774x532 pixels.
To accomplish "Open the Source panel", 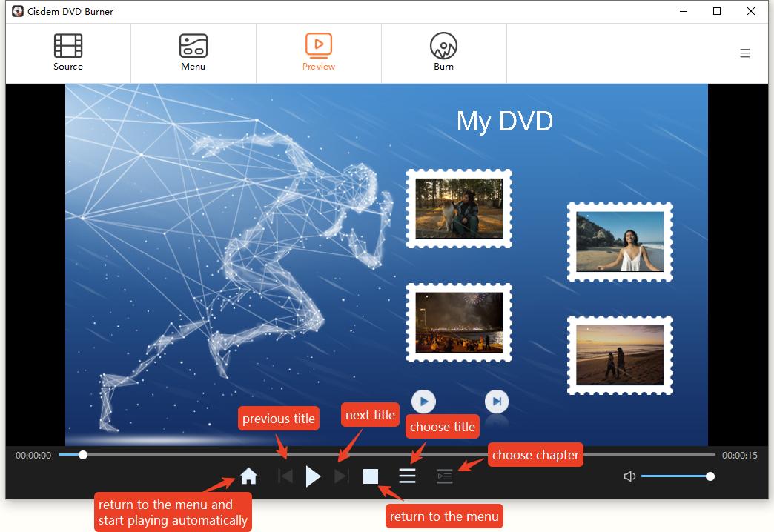I will tap(67, 52).
